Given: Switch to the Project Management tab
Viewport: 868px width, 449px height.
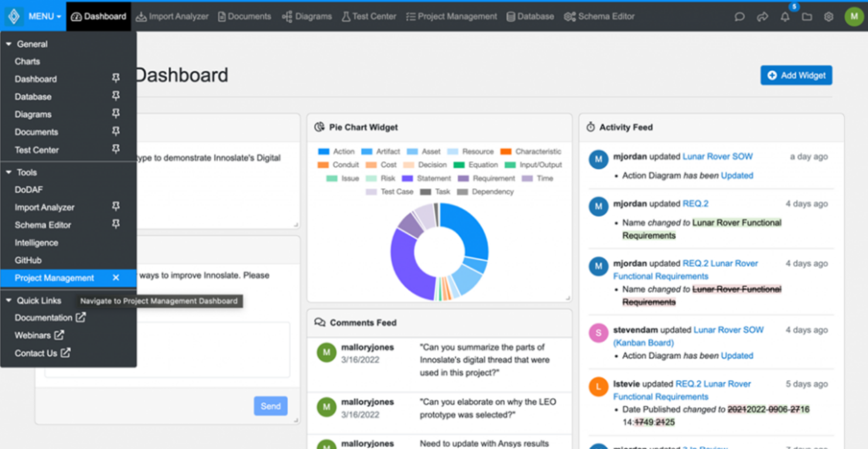Looking at the screenshot, I should [x=451, y=16].
